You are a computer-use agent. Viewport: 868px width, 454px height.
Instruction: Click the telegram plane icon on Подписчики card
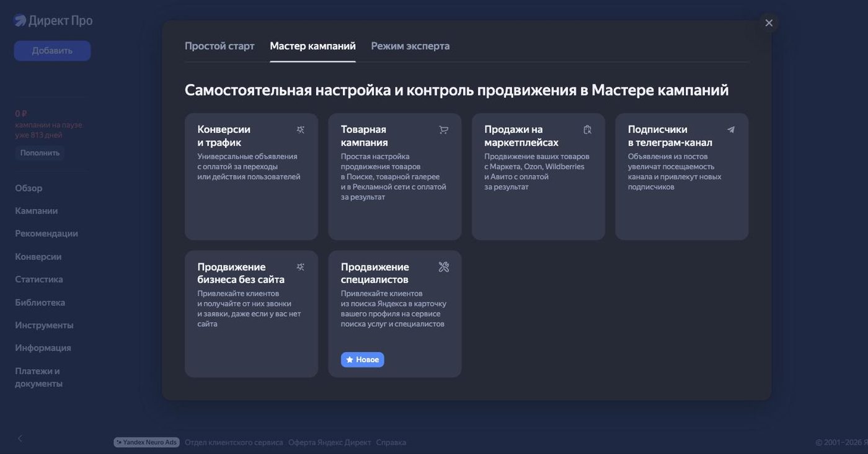tap(731, 130)
